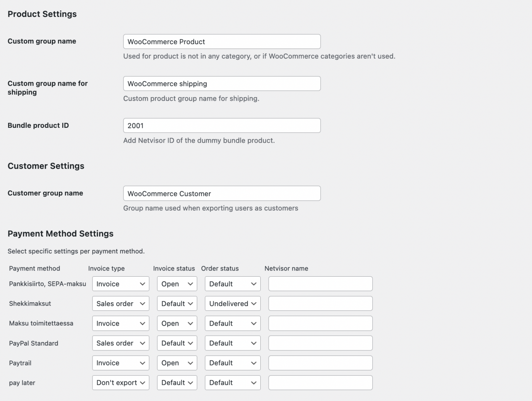This screenshot has height=401, width=532.
Task: Expand Sales order dropdown for PayPal Standard
Action: pyautogui.click(x=120, y=343)
